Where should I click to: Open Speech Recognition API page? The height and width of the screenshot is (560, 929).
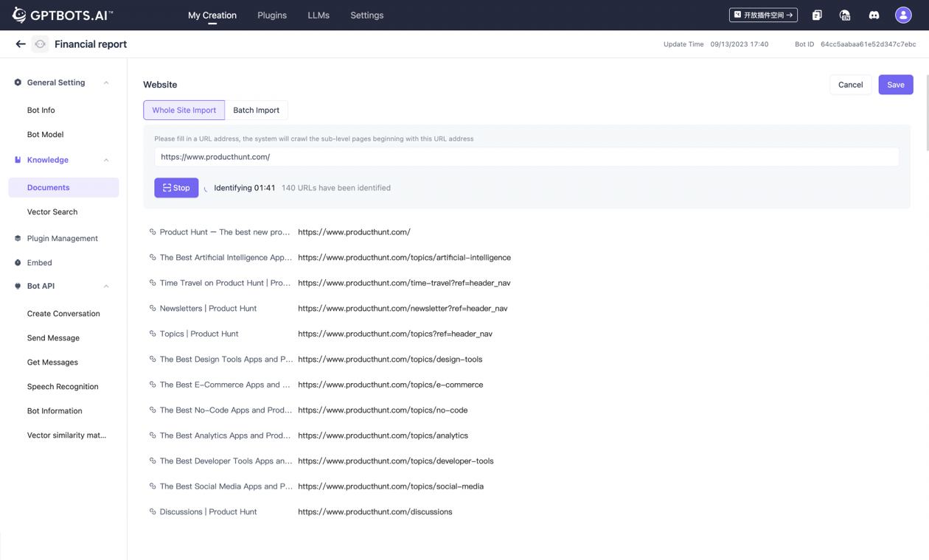pos(63,387)
